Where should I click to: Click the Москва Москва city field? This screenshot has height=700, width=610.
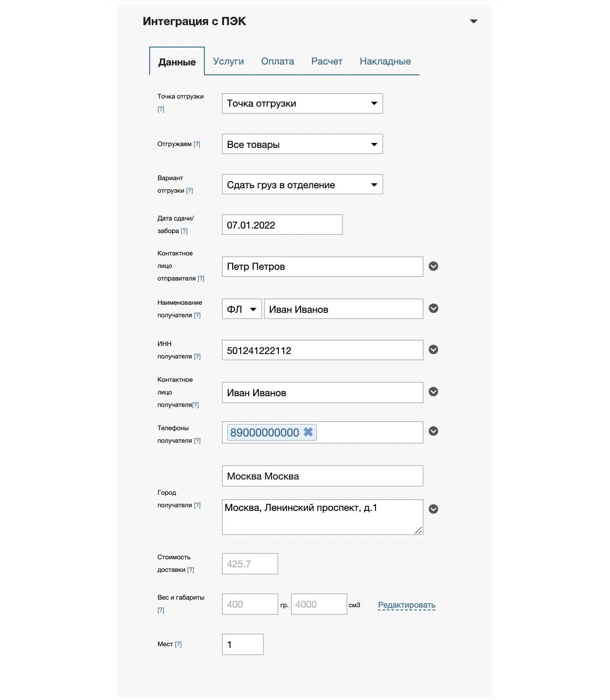322,476
